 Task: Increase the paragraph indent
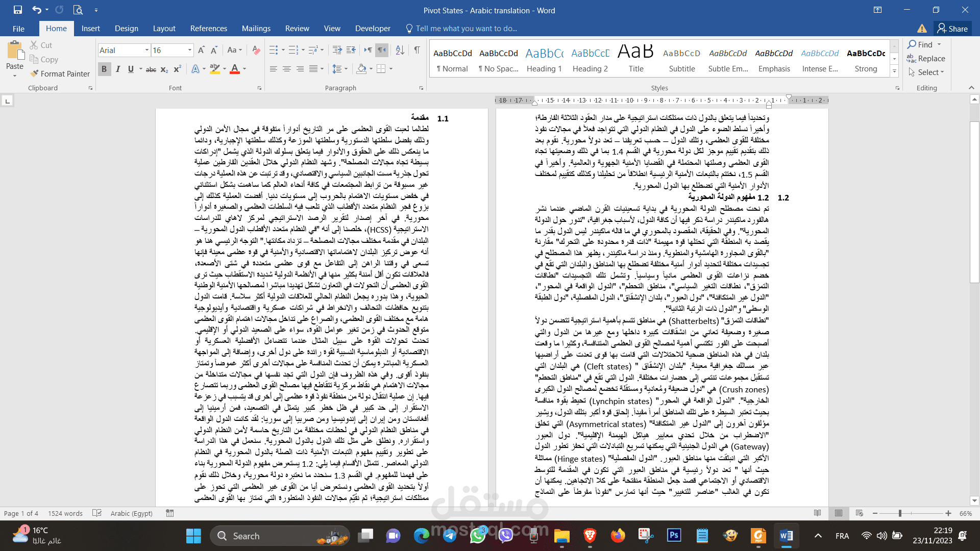point(351,50)
